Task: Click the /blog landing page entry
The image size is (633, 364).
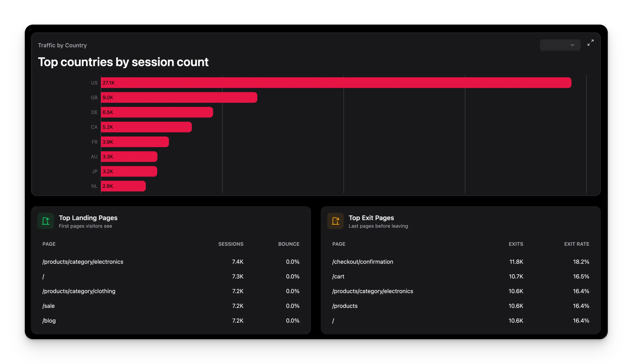Action: 49,321
